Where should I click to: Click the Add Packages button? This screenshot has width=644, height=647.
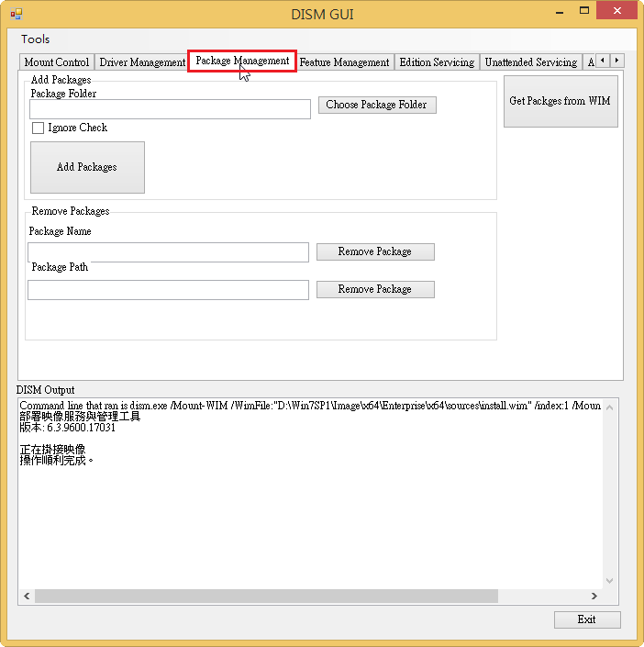[x=87, y=167]
